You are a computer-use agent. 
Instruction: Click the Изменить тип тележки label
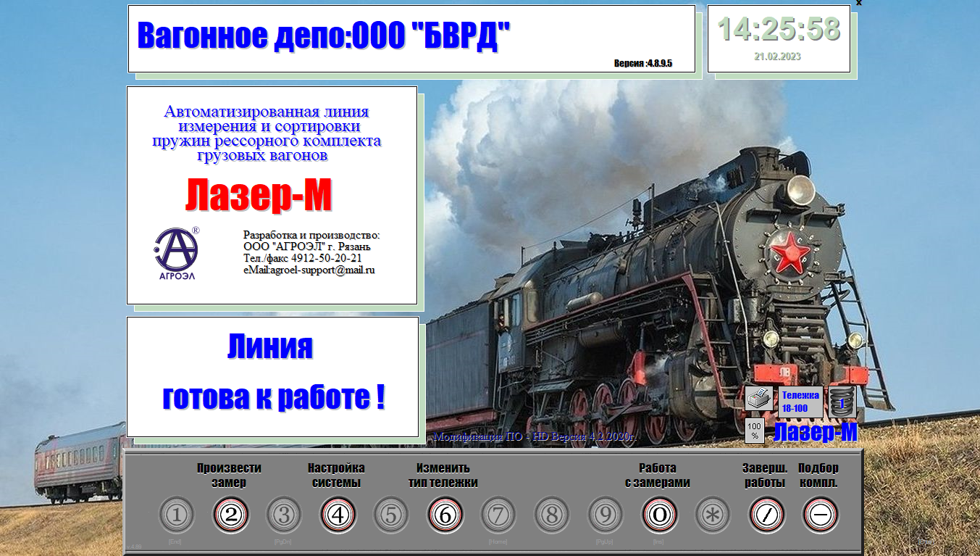click(x=443, y=476)
